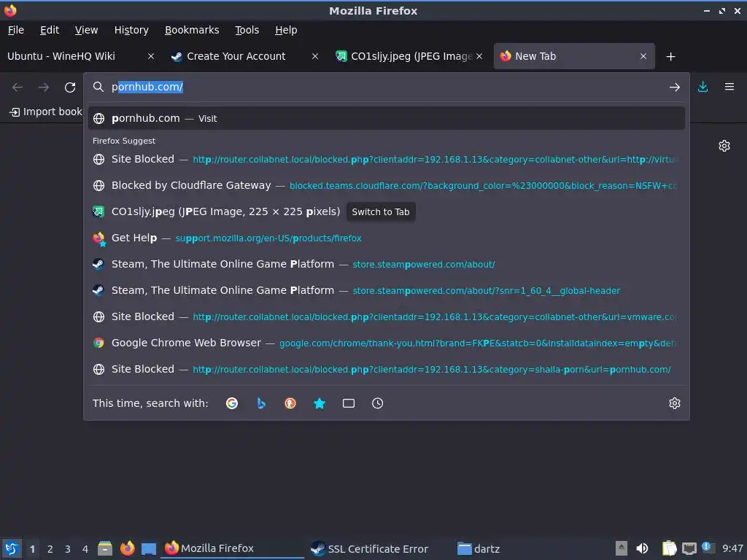Close the CO1sljy.jpeg tab
747x560 pixels.
point(479,56)
